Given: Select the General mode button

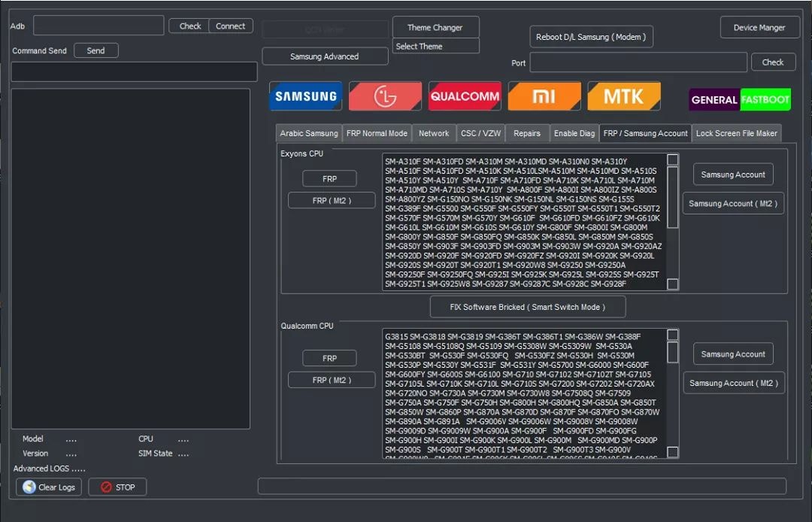Looking at the screenshot, I should click(715, 99).
